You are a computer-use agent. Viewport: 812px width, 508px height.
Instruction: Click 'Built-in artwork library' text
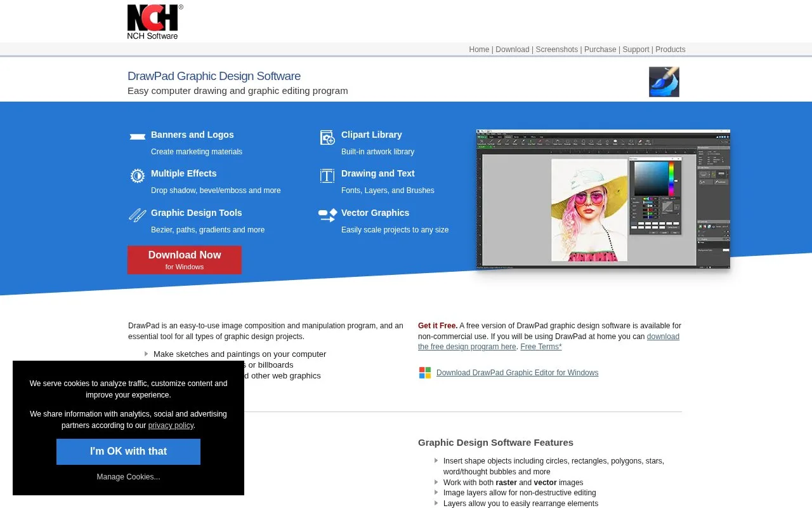[377, 152]
